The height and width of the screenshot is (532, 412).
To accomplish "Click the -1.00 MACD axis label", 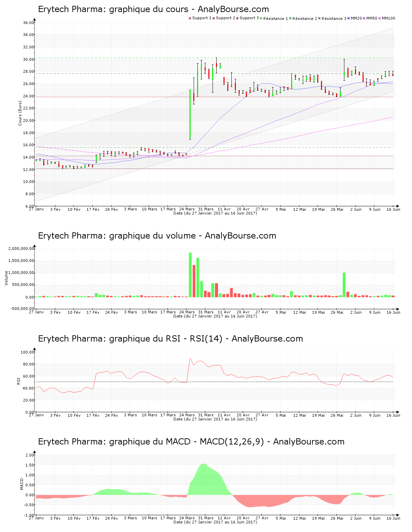I will pos(29,515).
